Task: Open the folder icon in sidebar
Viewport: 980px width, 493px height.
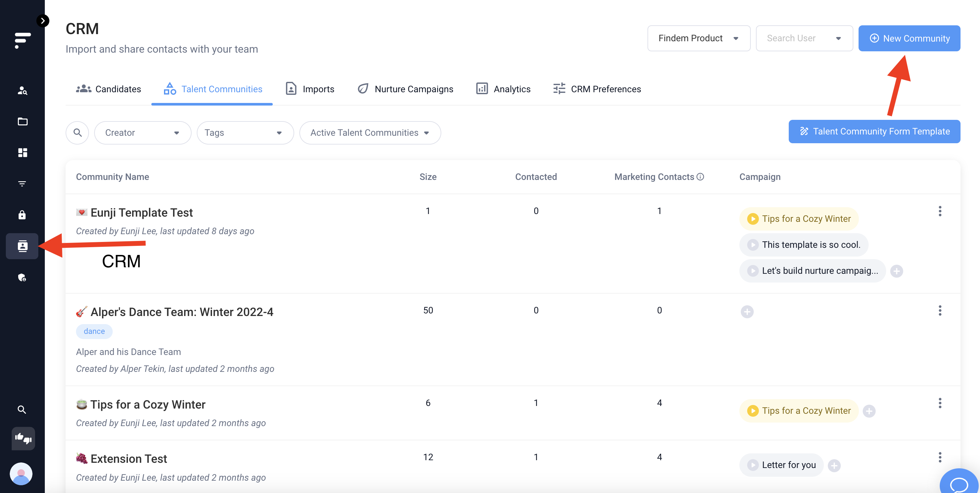Action: pos(22,122)
